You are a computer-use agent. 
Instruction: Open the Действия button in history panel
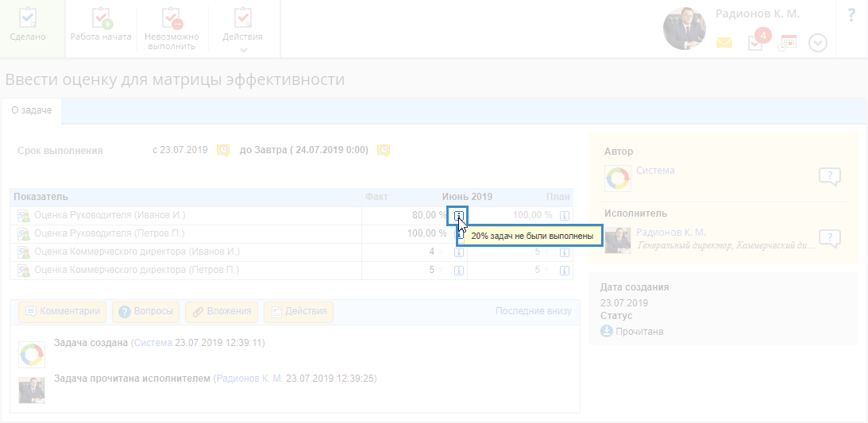[x=299, y=312]
